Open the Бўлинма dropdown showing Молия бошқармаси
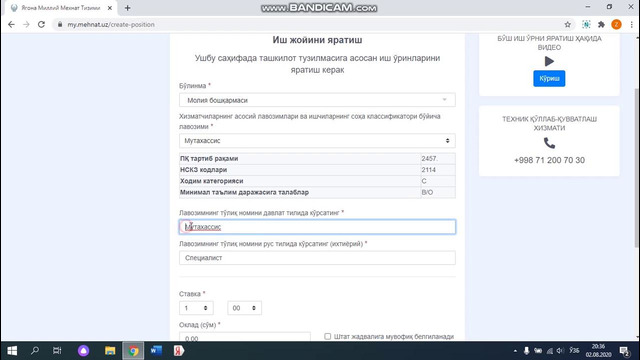This screenshot has height=360, width=640. pos(317,100)
